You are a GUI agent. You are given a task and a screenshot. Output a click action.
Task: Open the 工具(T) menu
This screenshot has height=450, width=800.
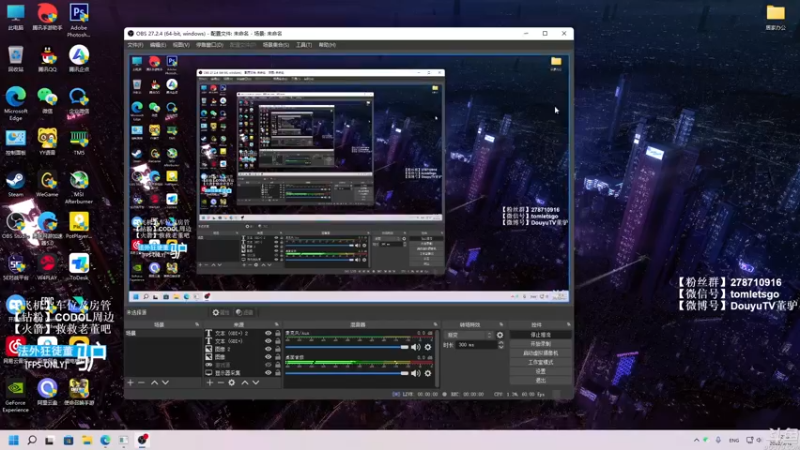tap(304, 45)
